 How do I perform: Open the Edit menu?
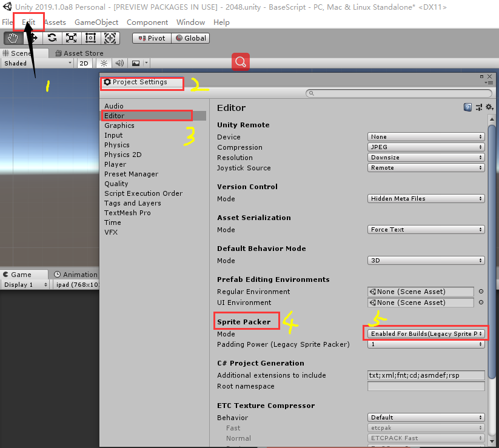click(28, 22)
